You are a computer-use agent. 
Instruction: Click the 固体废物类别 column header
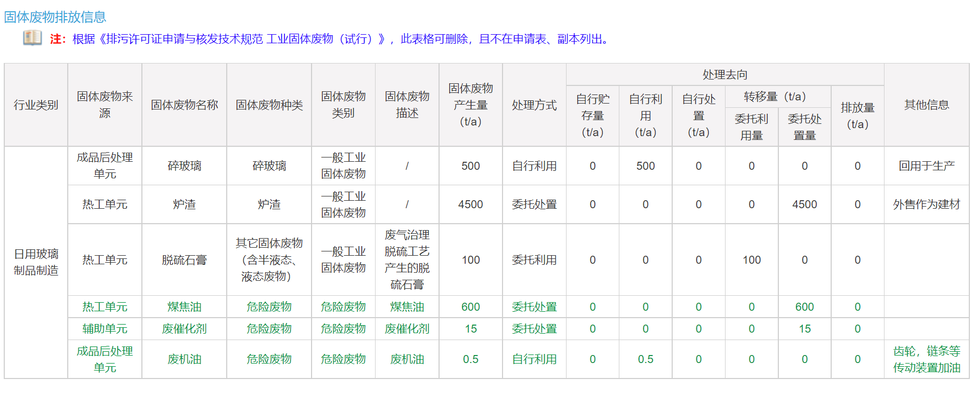tap(343, 105)
